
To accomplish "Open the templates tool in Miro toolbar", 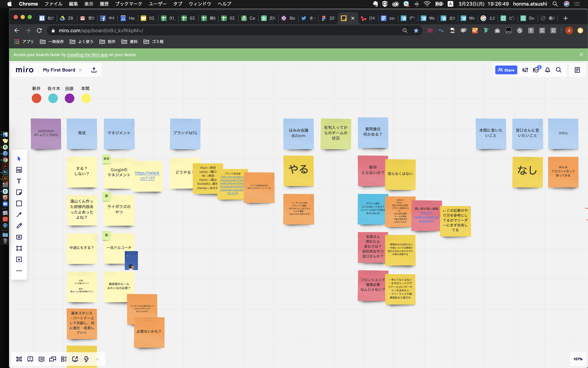I will coord(19,170).
